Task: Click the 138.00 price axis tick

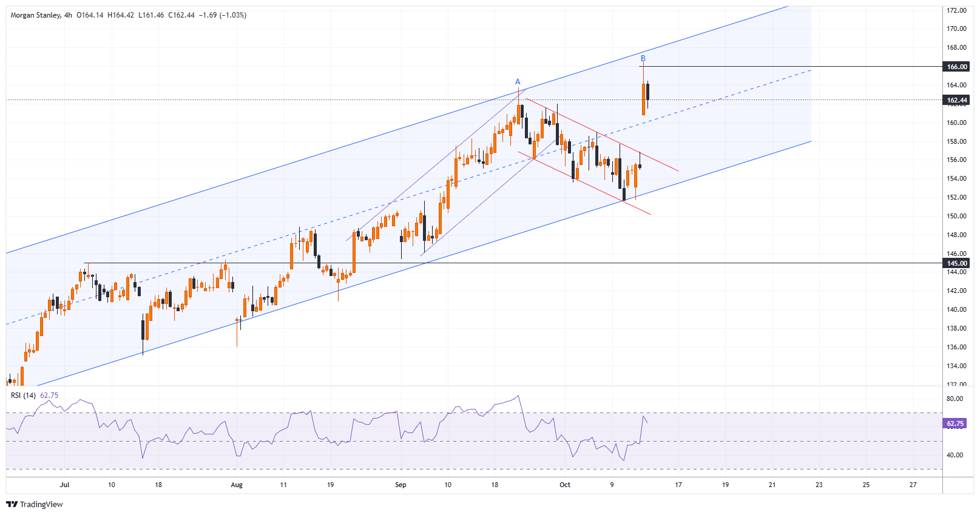Action: coord(957,328)
